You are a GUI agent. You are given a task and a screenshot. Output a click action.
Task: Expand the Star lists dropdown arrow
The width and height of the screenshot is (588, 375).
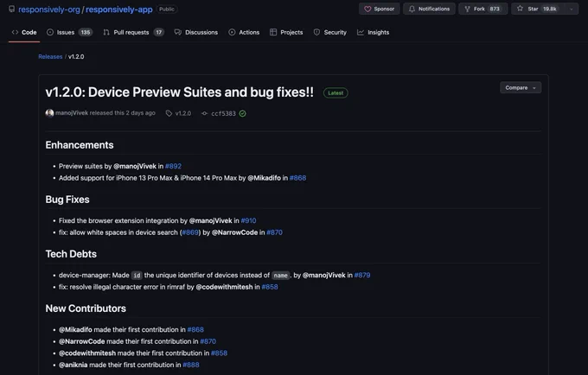tap(571, 9)
